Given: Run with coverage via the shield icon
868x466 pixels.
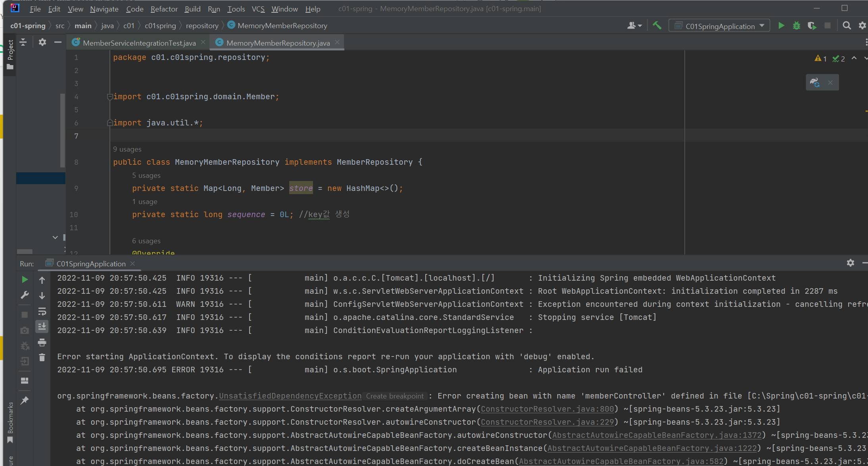Looking at the screenshot, I should coord(812,26).
